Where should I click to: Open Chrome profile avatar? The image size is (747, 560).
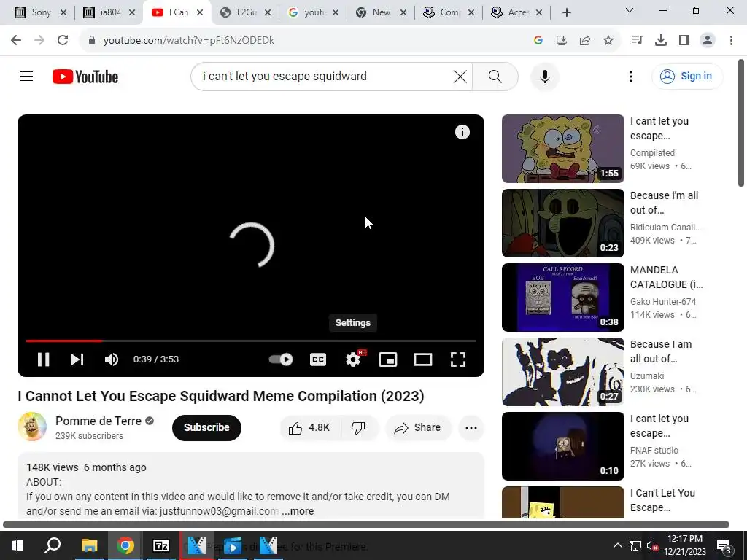[x=708, y=41]
